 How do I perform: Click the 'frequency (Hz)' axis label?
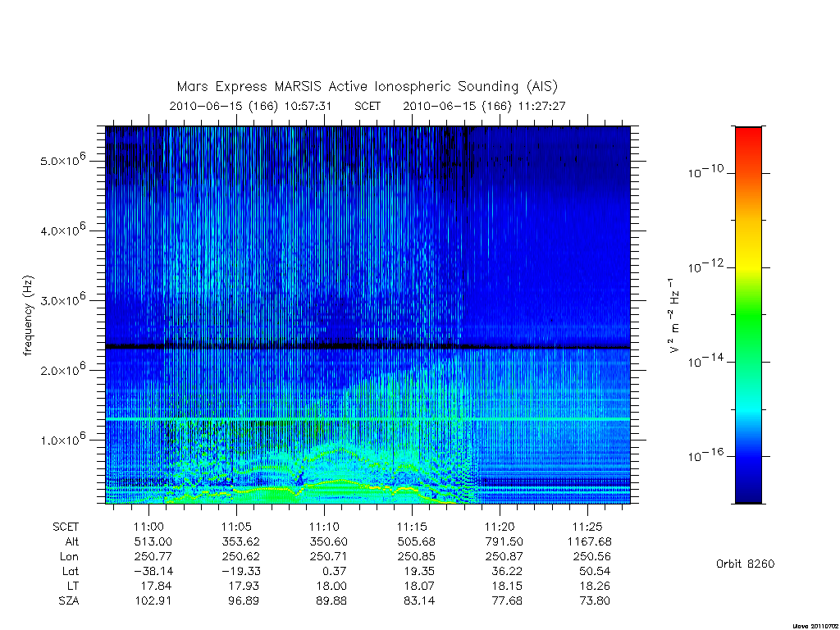(28, 316)
